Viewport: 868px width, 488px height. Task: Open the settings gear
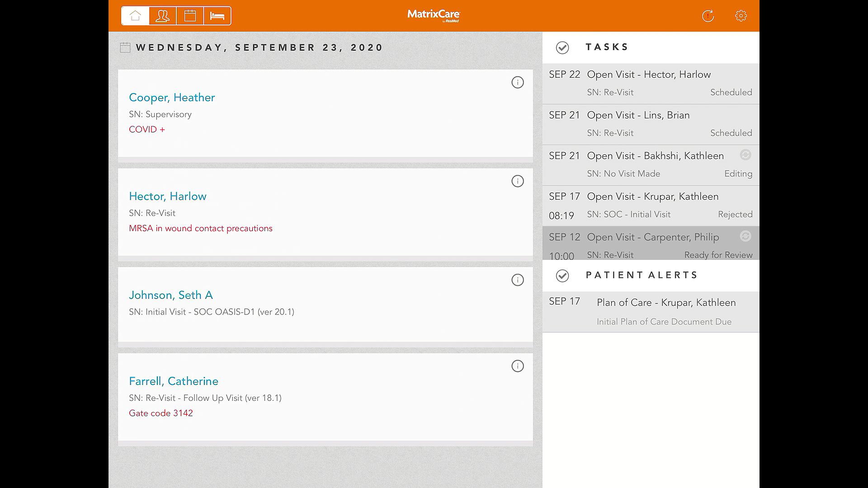pyautogui.click(x=741, y=16)
